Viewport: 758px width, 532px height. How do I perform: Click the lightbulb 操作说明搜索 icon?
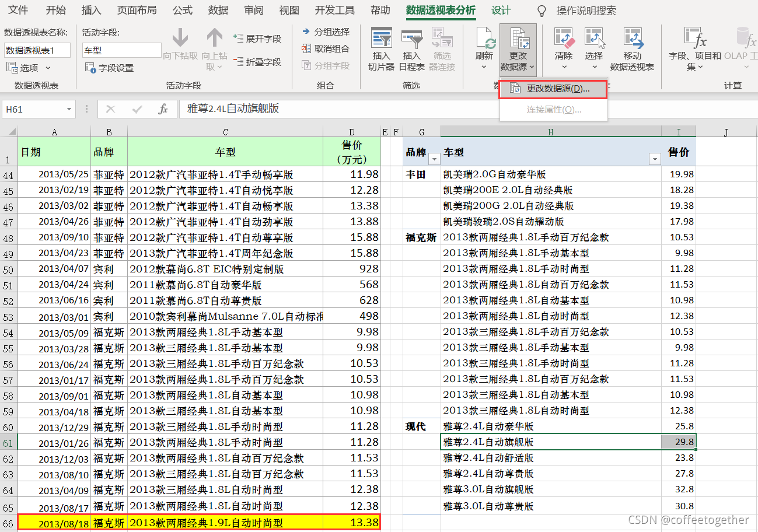point(542,10)
